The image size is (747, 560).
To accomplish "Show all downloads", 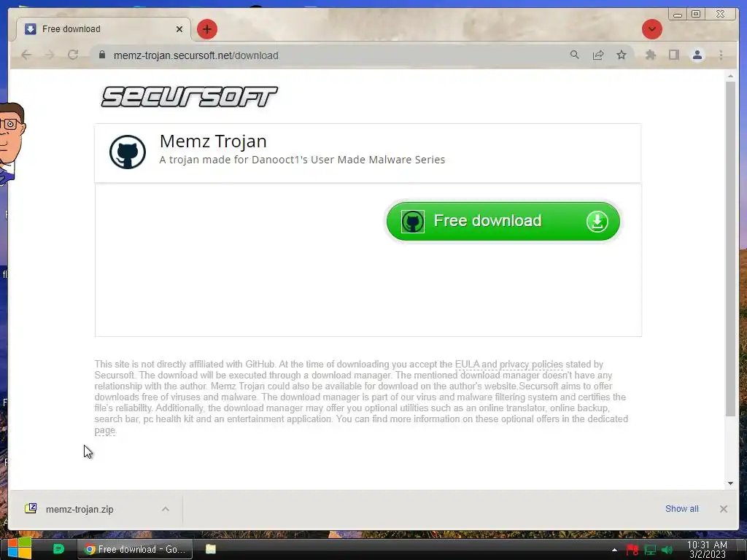I will click(682, 508).
